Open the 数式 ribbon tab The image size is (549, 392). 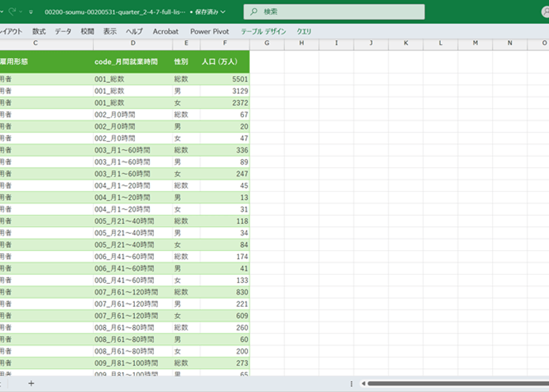click(x=39, y=31)
